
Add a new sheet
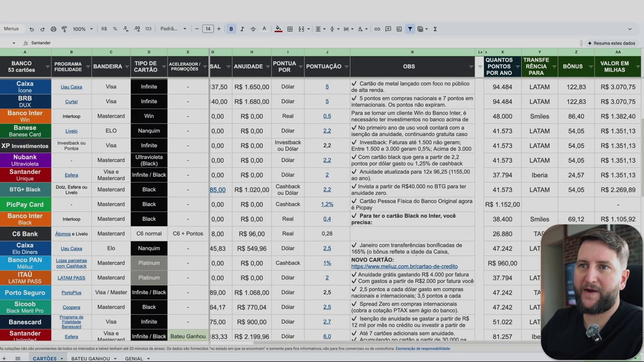tap(5, 358)
